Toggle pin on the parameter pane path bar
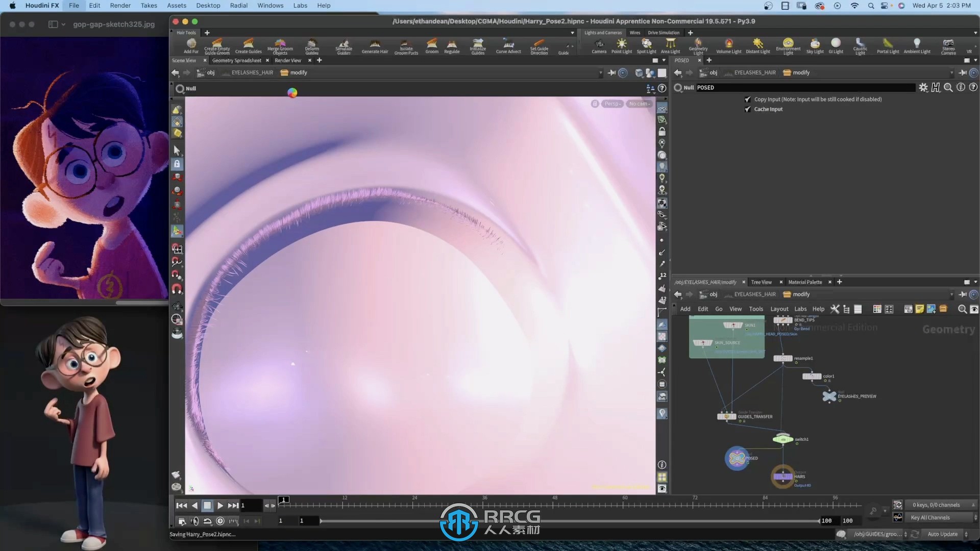Screen dimensions: 980x551 click(962, 72)
